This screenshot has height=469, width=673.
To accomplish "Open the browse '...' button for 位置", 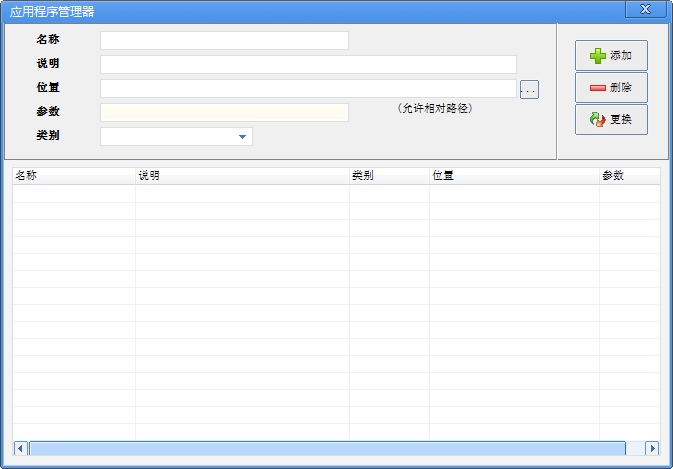I will pos(529,90).
